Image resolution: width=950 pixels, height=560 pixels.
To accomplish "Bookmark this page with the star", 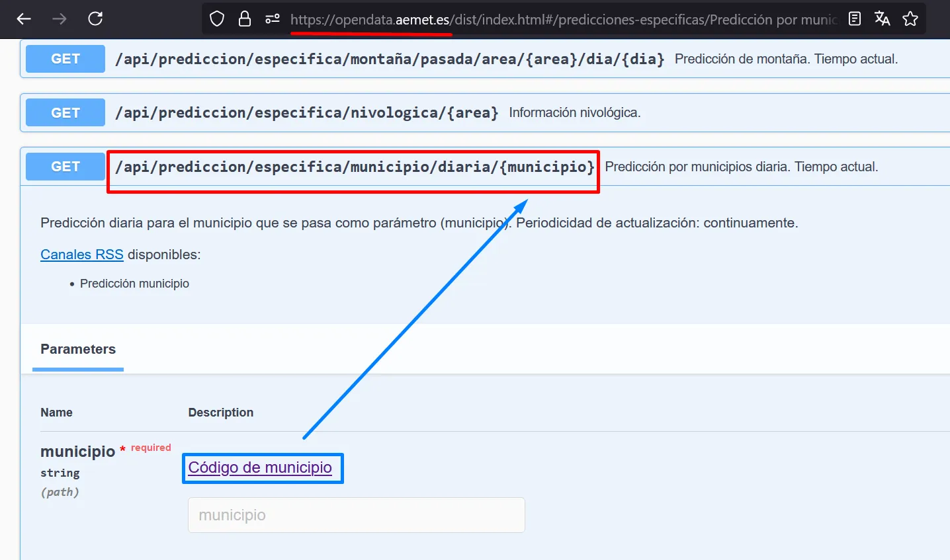I will (910, 19).
